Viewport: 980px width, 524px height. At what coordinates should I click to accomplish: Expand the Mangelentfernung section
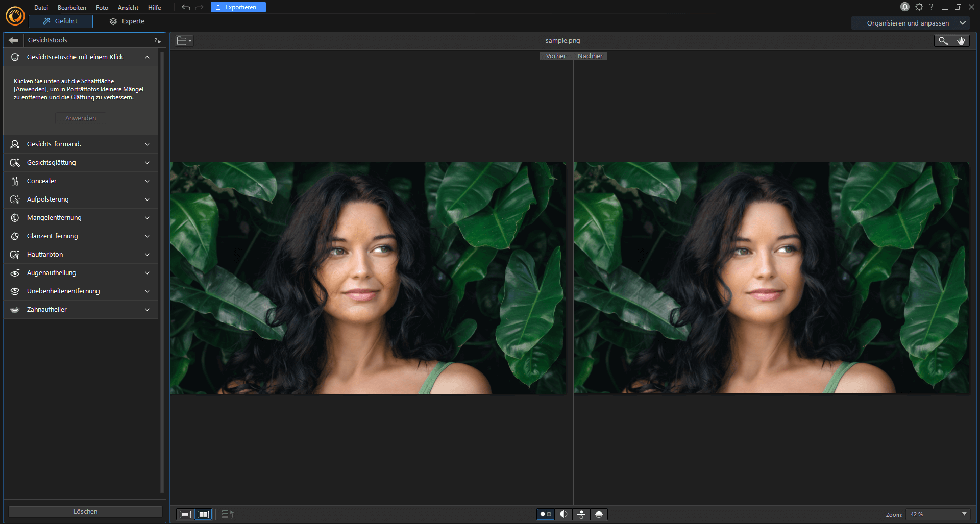click(x=147, y=217)
